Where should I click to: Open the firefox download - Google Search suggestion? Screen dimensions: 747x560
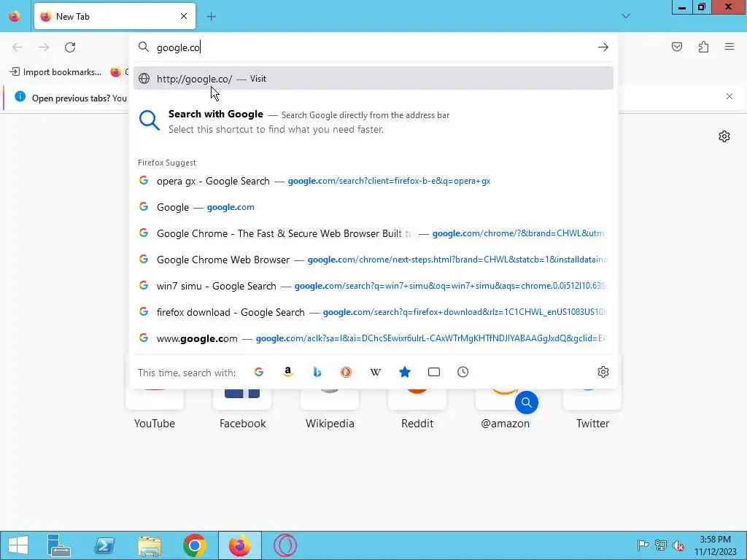point(373,312)
